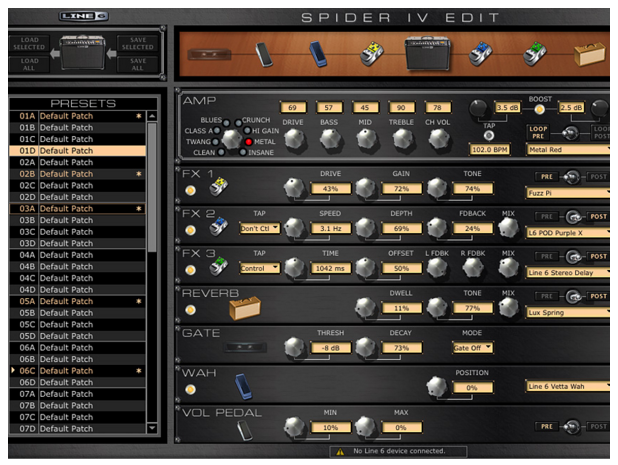The height and width of the screenshot is (465, 618).
Task: Toggle Reverb power LED
Action: point(190,310)
